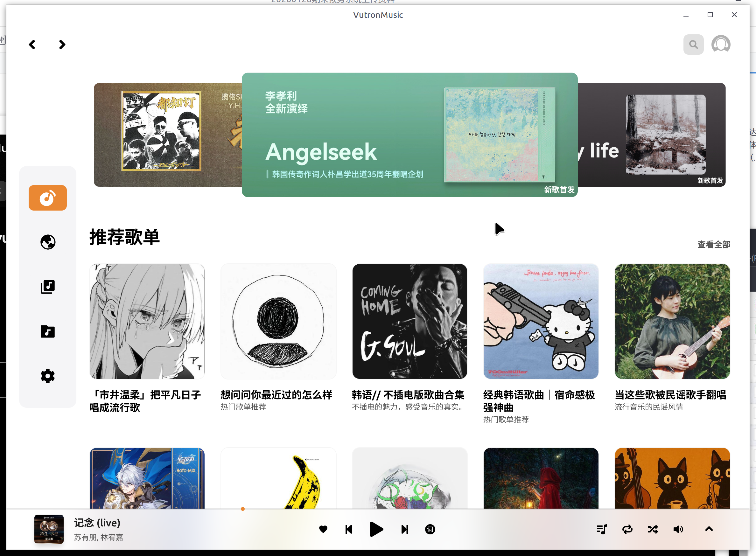This screenshot has width=756, height=556.
Task: Mute the volume speaker icon
Action: [x=678, y=529]
